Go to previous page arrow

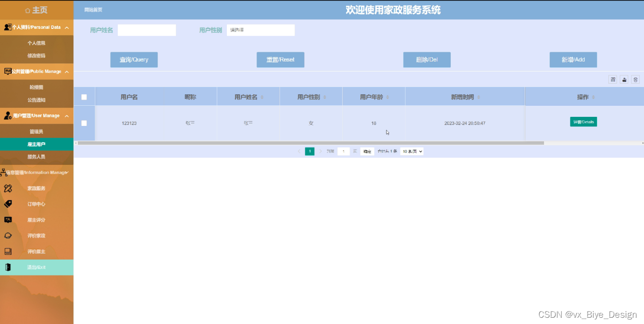(x=299, y=151)
